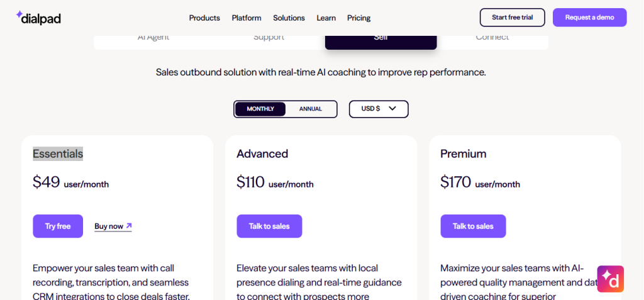Expand the Solutions menu
The width and height of the screenshot is (644, 300).
pos(289,18)
